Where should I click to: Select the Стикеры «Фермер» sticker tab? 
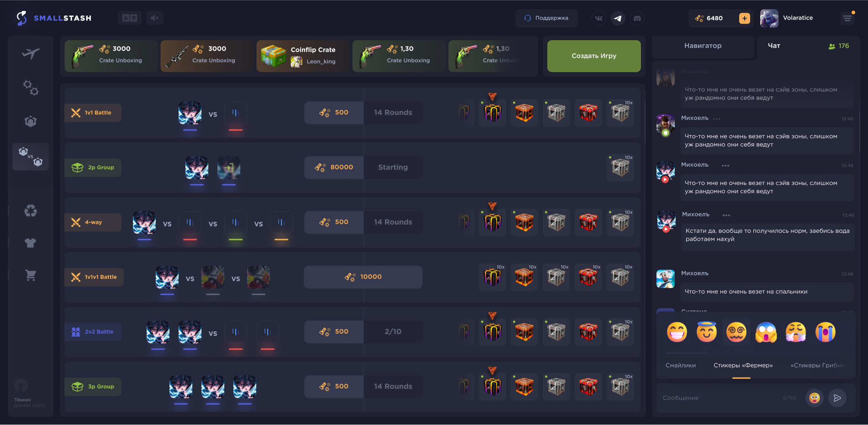tap(743, 365)
